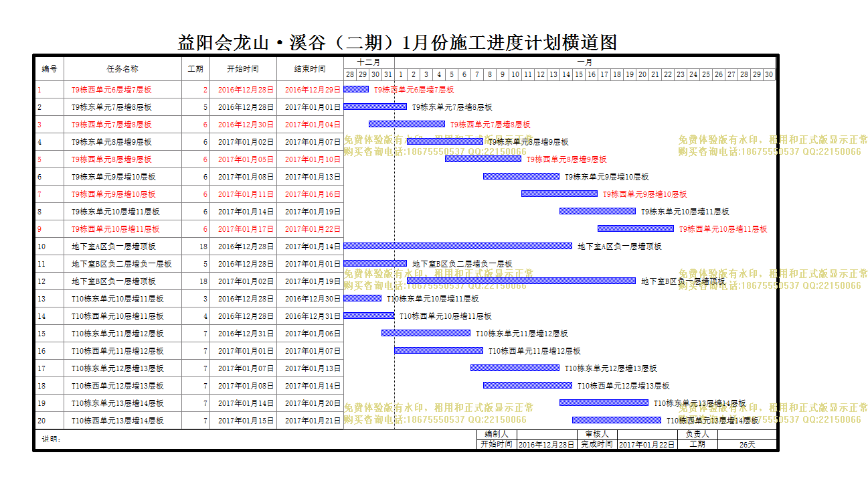Select the 编号 column header
868x483 pixels.
[x=50, y=69]
